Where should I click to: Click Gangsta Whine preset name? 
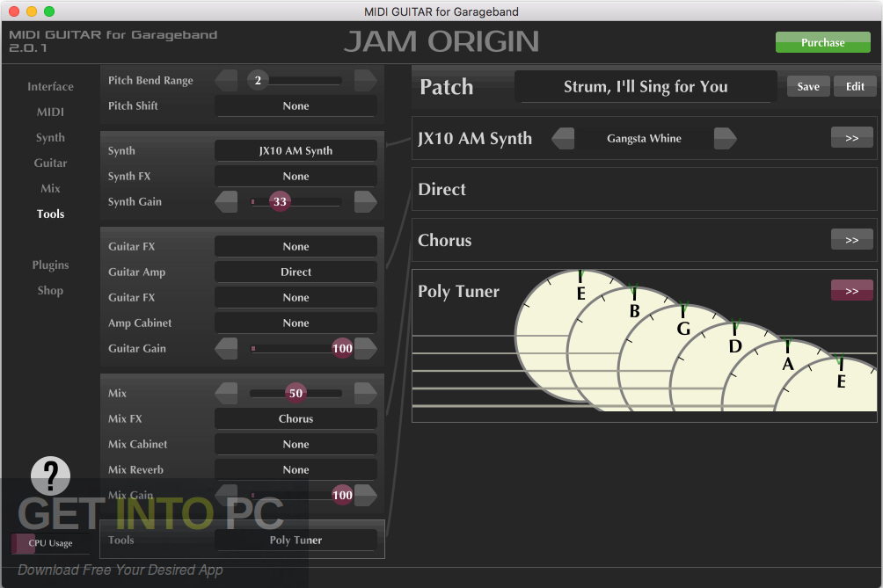[x=645, y=138]
